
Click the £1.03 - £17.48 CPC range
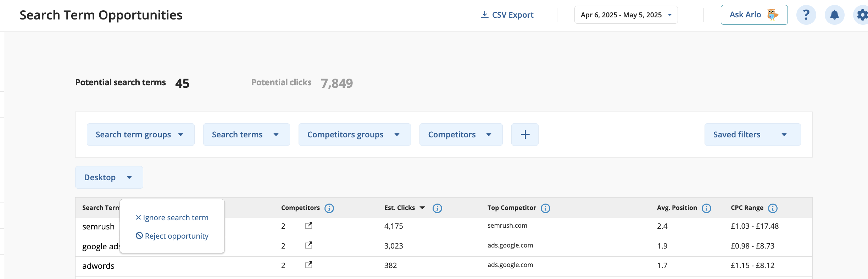tap(755, 226)
